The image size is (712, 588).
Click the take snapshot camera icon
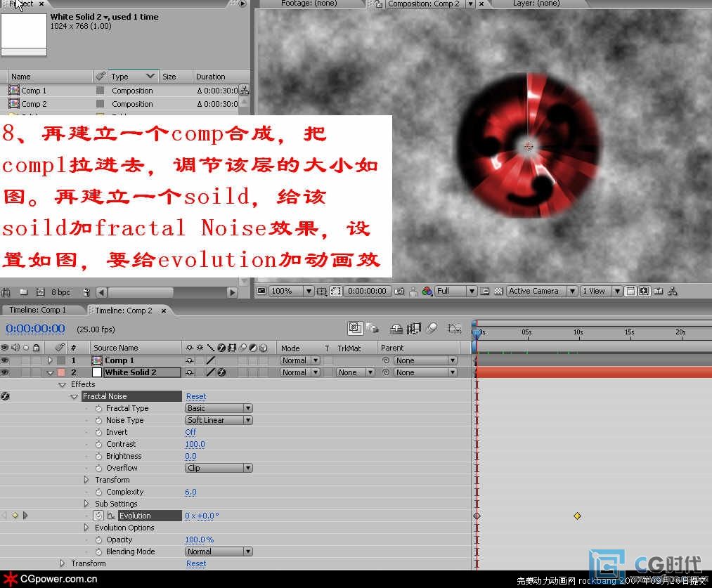click(x=399, y=291)
